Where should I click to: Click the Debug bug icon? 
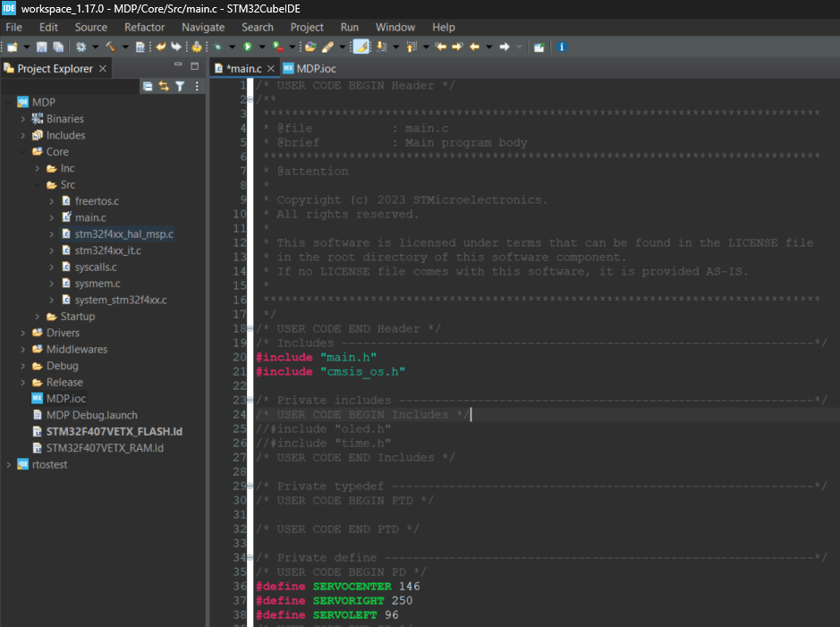tap(218, 47)
